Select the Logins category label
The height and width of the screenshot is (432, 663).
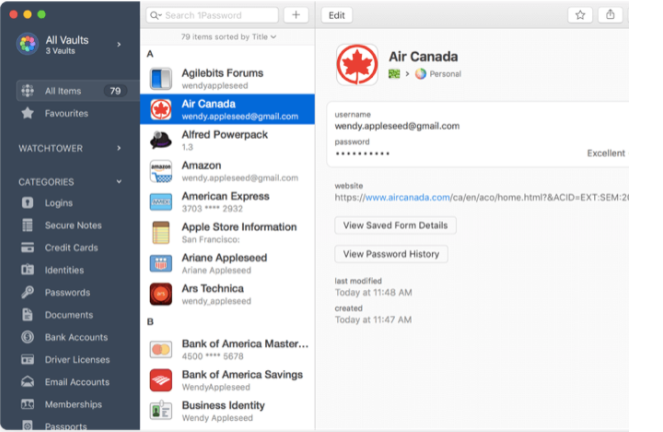pyautogui.click(x=59, y=203)
